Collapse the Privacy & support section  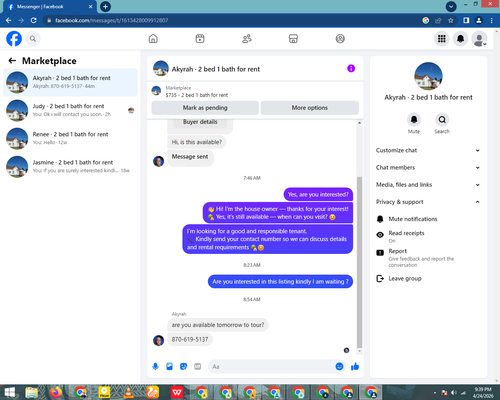point(428,202)
